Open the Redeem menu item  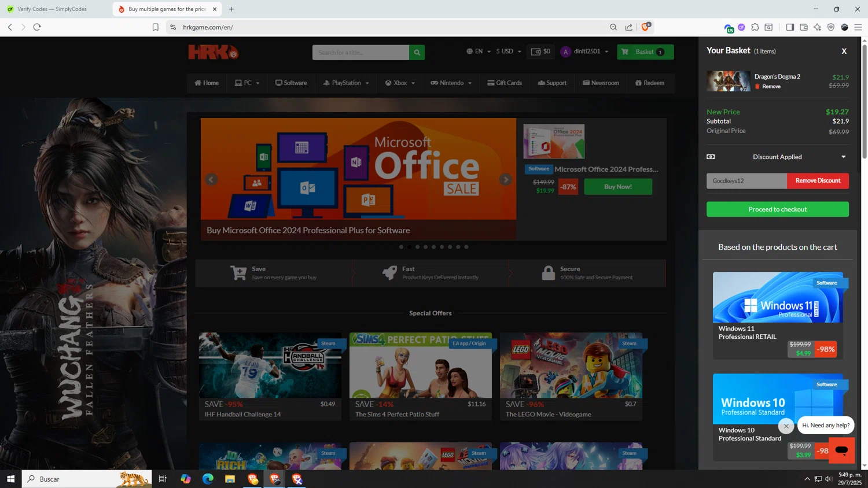(650, 83)
